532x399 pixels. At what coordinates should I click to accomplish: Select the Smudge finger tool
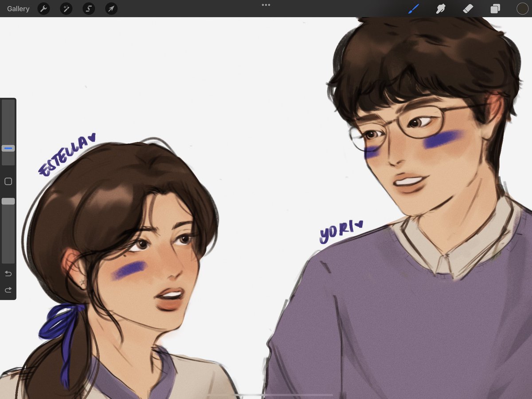click(441, 8)
